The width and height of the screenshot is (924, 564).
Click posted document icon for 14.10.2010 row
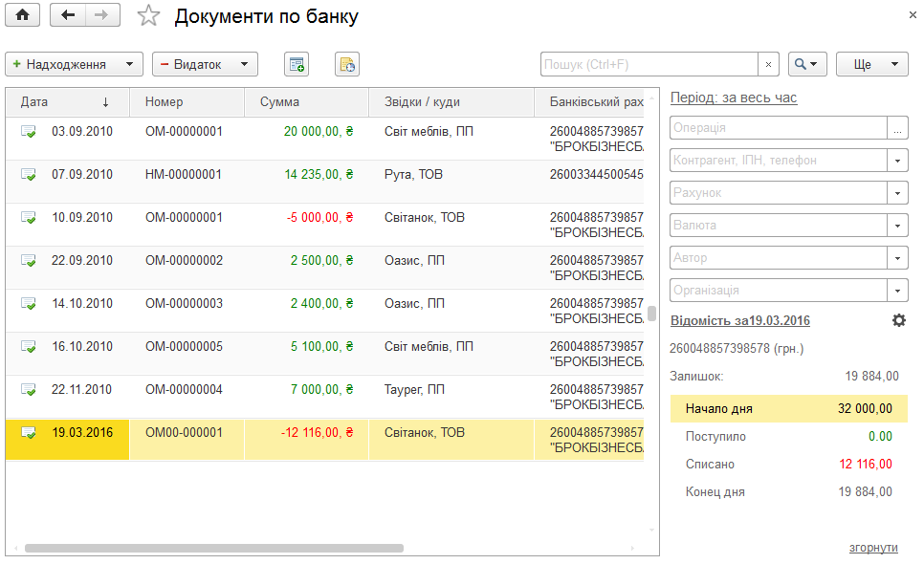(x=29, y=304)
